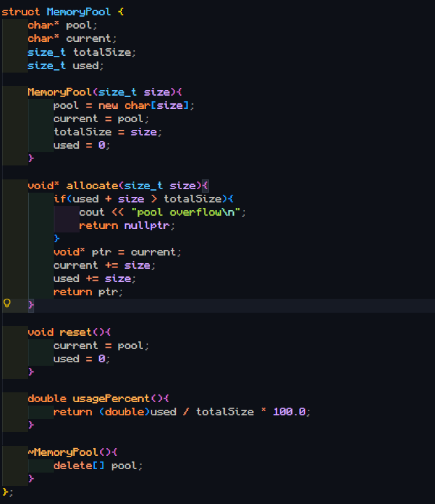Click the "new" keyword
This screenshot has height=504, width=435.
[x=108, y=105]
